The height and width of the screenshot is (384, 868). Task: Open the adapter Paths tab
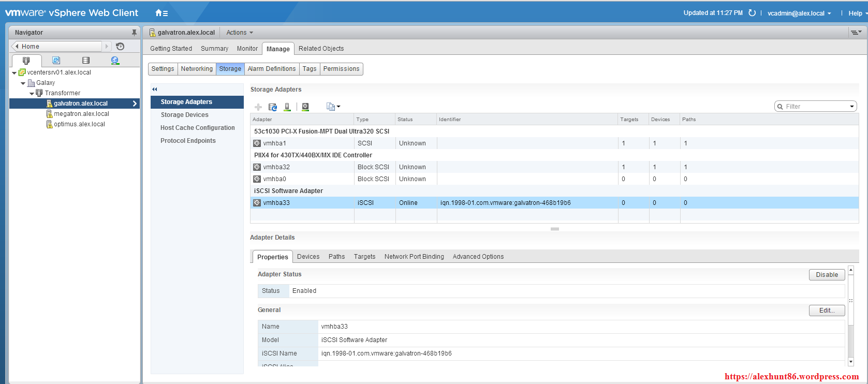(336, 257)
